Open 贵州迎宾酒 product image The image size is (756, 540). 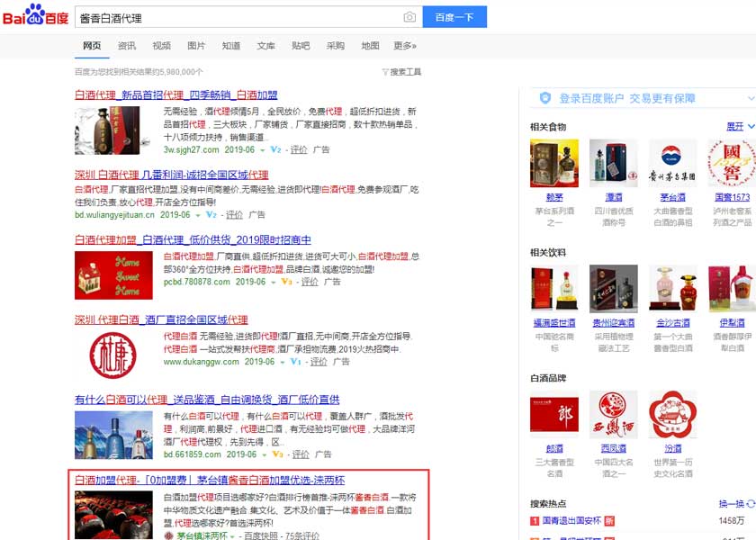pyautogui.click(x=614, y=288)
